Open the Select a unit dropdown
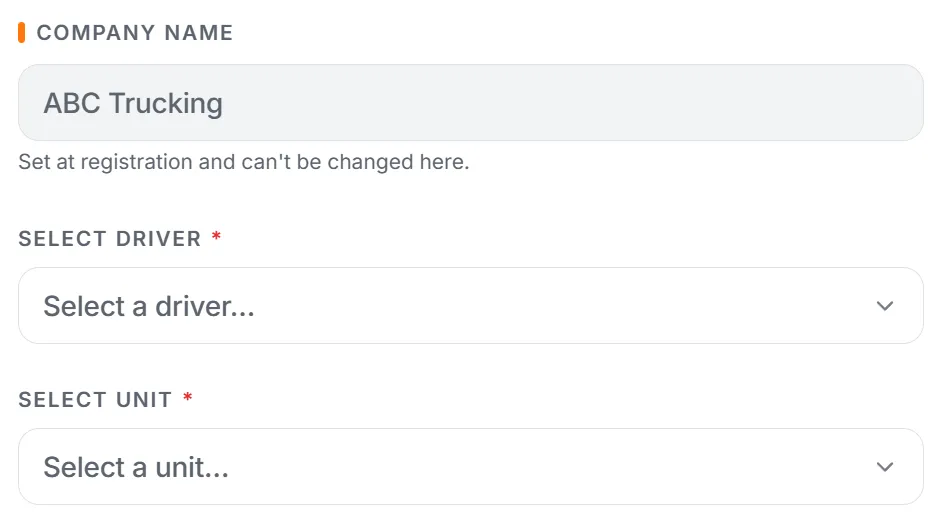Image resolution: width=941 pixels, height=524 pixels. point(470,466)
